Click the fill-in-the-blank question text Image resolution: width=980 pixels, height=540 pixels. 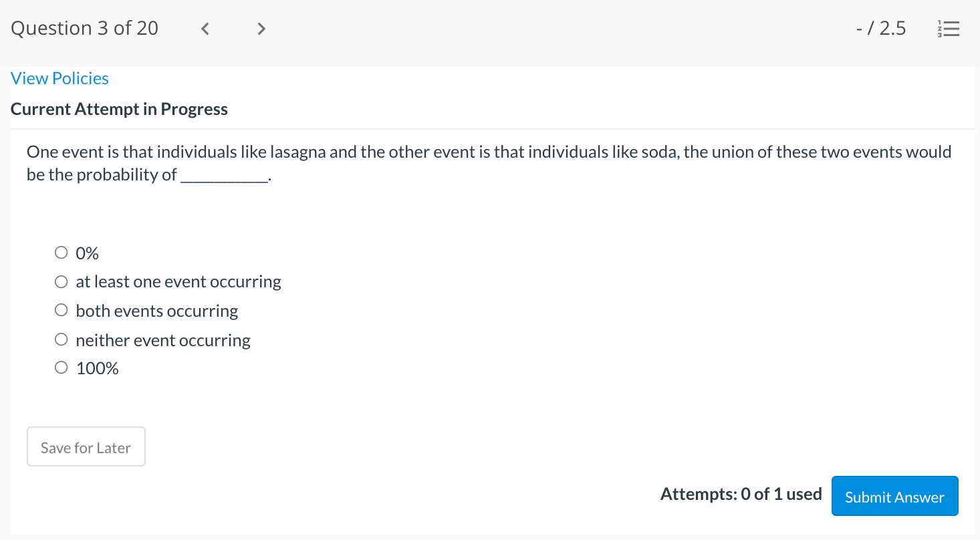click(488, 162)
